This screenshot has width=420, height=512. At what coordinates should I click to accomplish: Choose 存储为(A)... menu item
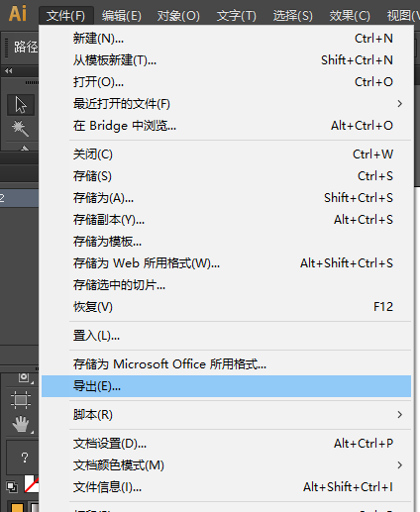pos(226,198)
